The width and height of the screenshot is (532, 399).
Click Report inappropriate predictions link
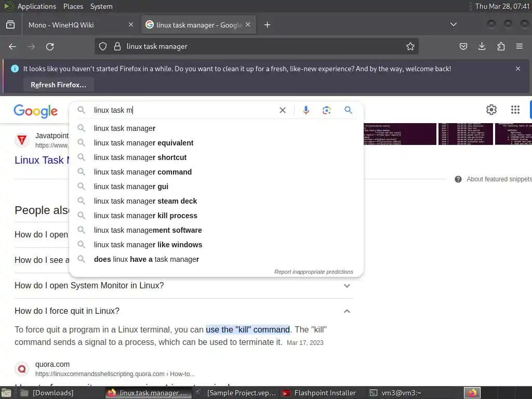313,272
